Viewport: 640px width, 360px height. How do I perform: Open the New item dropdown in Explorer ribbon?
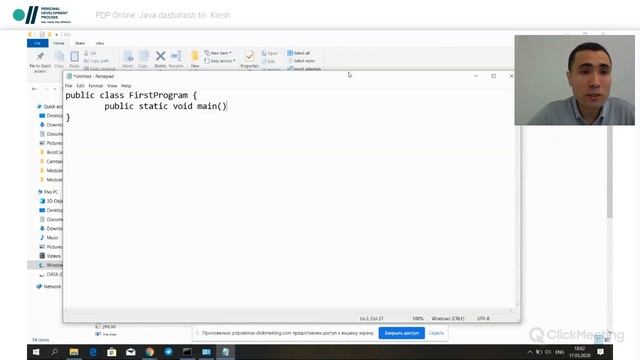coord(218,53)
